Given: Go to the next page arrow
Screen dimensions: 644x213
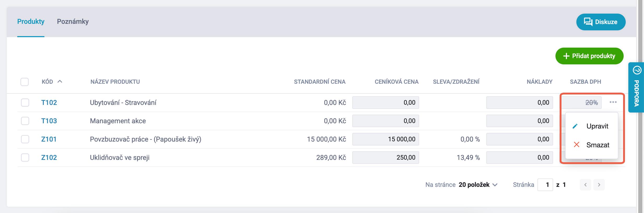Looking at the screenshot, I should 599,185.
